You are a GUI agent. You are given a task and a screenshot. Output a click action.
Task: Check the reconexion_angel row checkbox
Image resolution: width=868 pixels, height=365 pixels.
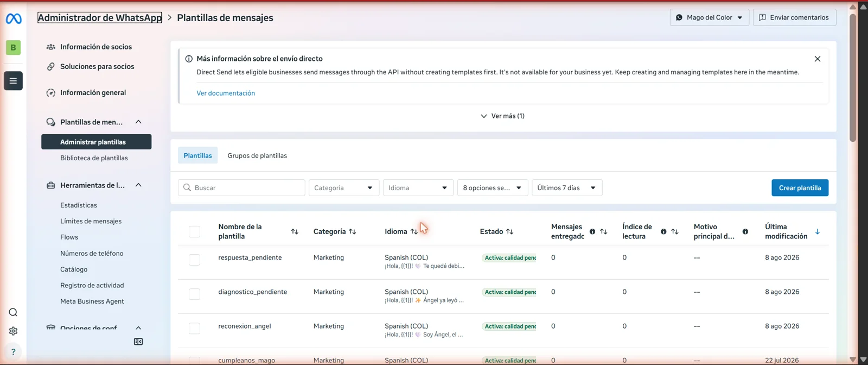click(x=194, y=328)
